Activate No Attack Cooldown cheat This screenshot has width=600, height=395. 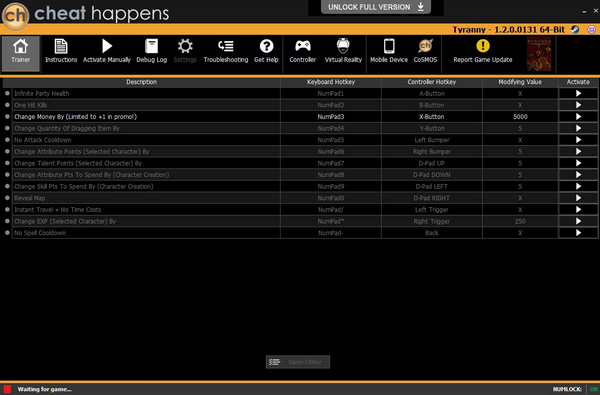click(578, 140)
